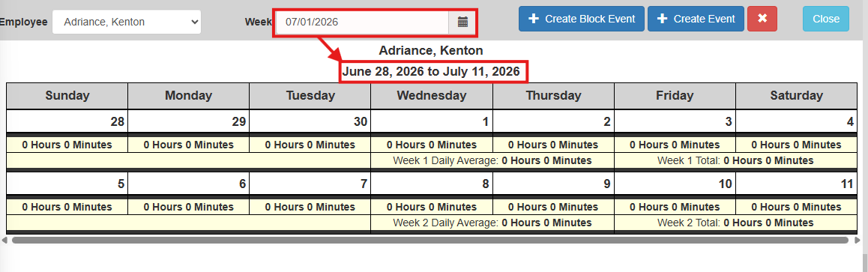Viewport: 868px width, 272px height.
Task: Select the Saturday 11 day cell
Action: point(796,184)
